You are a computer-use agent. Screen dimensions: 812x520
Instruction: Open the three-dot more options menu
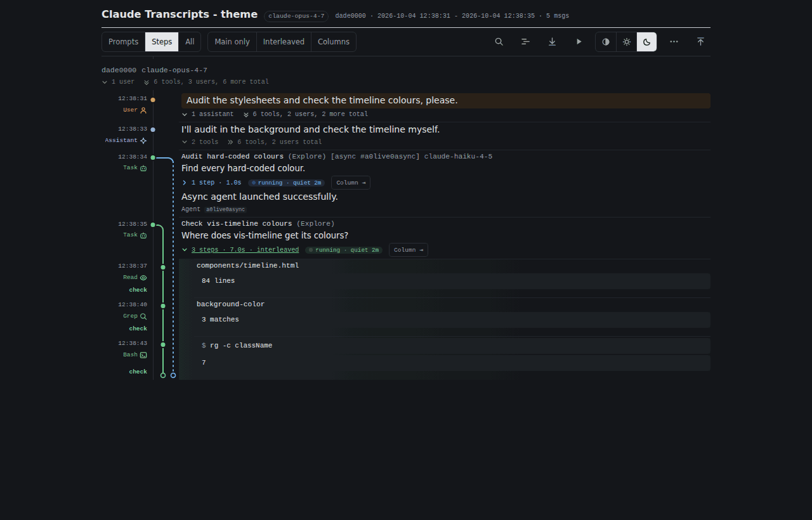point(674,42)
